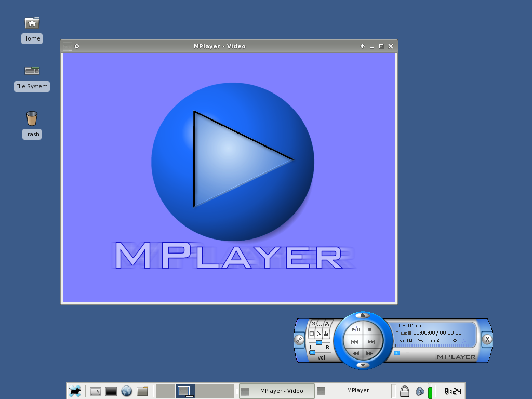This screenshot has height=399, width=532.
Task: Open the Home desktop icon
Action: click(x=32, y=30)
